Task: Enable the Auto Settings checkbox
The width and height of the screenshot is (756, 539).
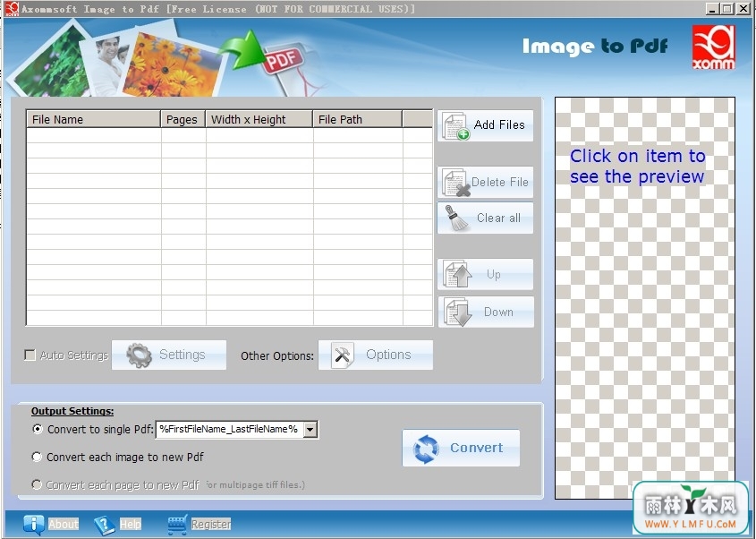Action: [x=30, y=355]
